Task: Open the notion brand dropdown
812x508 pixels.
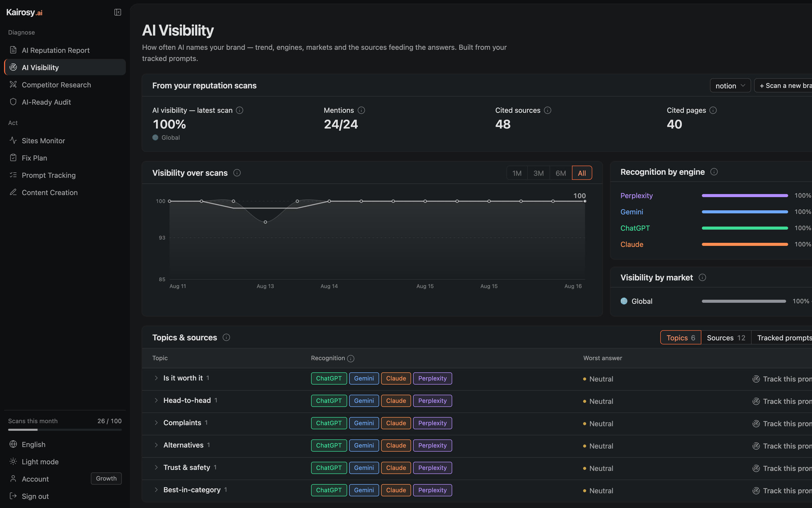Action: pyautogui.click(x=730, y=86)
